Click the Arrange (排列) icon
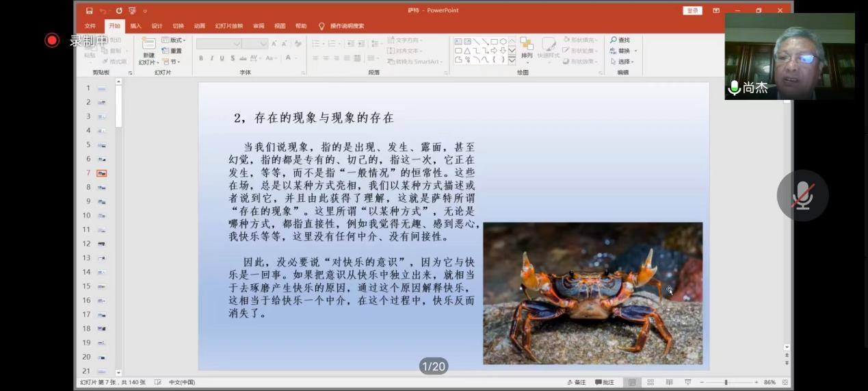This screenshot has width=868, height=391. click(x=527, y=47)
